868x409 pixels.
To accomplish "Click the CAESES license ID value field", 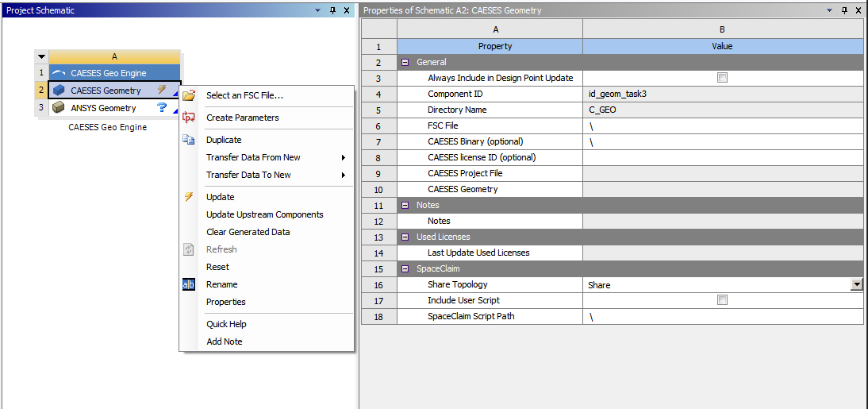I will [x=723, y=157].
